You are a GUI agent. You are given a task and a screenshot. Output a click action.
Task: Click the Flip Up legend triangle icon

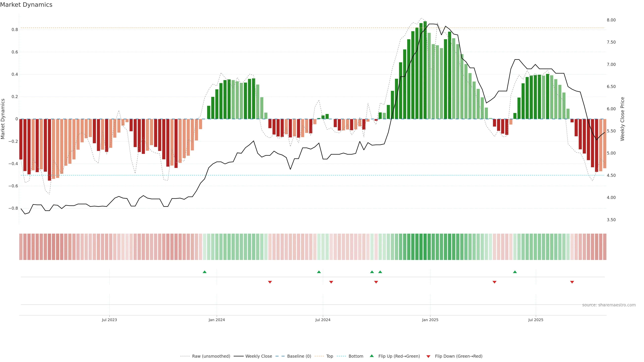pyautogui.click(x=372, y=356)
